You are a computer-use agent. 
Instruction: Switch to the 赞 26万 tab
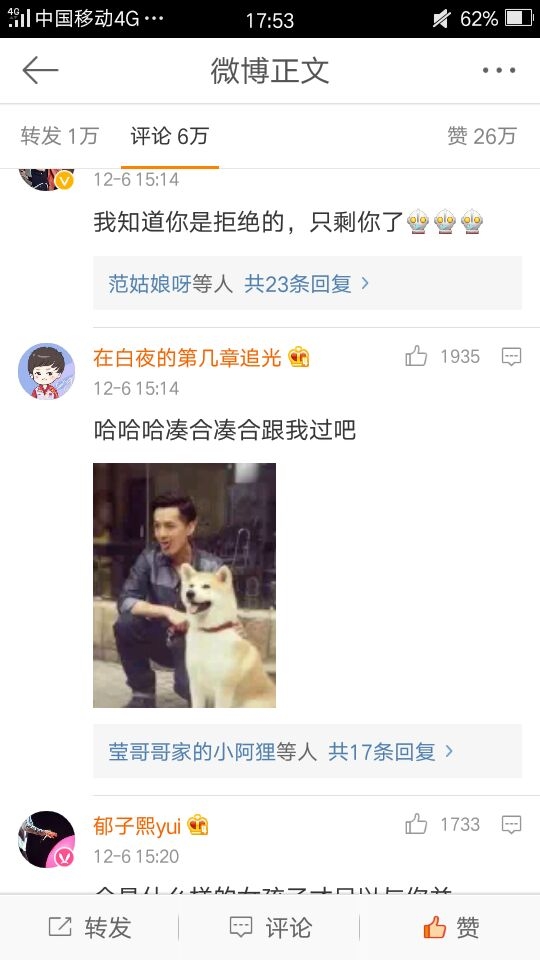(482, 136)
